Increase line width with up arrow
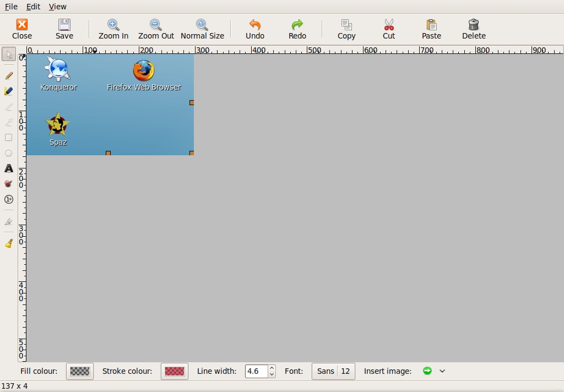Viewport: 564px width, 392px height. click(x=272, y=368)
